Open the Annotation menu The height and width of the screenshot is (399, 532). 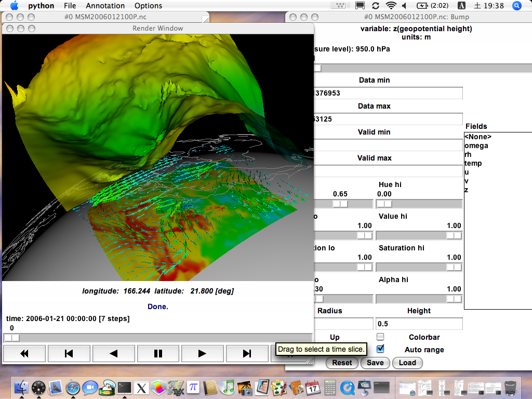[105, 6]
